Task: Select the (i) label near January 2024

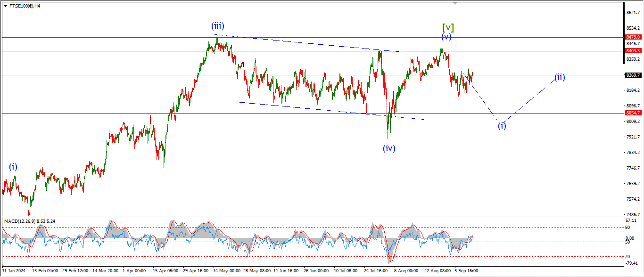Action: point(13,166)
